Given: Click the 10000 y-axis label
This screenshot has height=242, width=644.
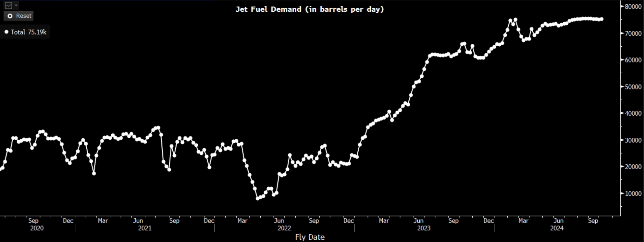Looking at the screenshot, I should (633, 193).
